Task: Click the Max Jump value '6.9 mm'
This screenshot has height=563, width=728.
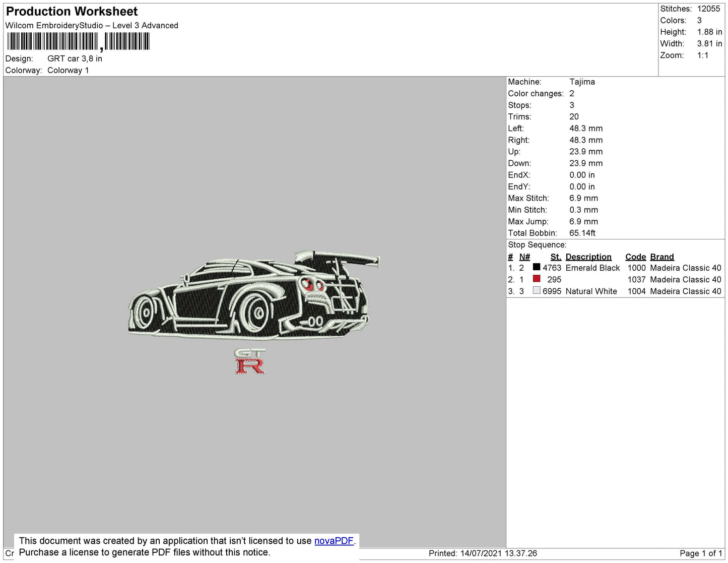Action: coord(583,221)
